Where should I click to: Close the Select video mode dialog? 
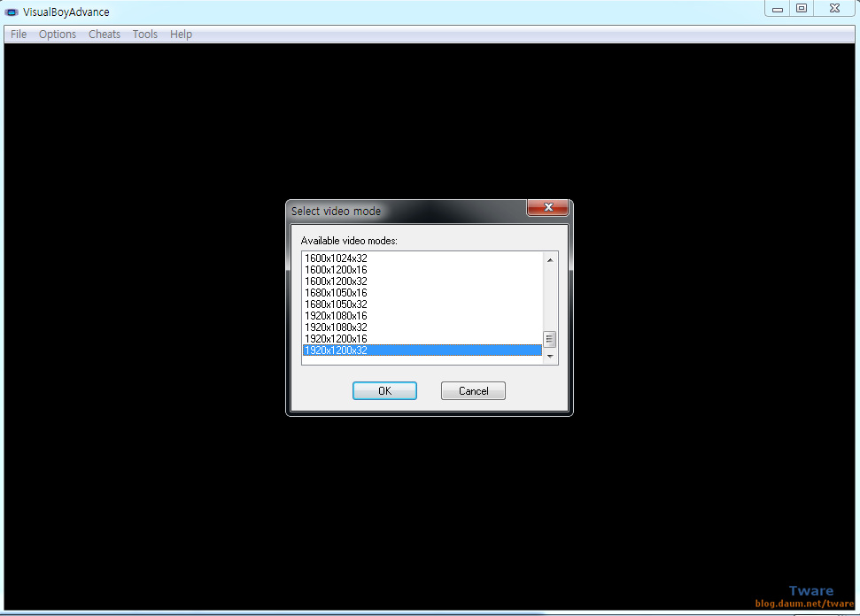pyautogui.click(x=547, y=207)
